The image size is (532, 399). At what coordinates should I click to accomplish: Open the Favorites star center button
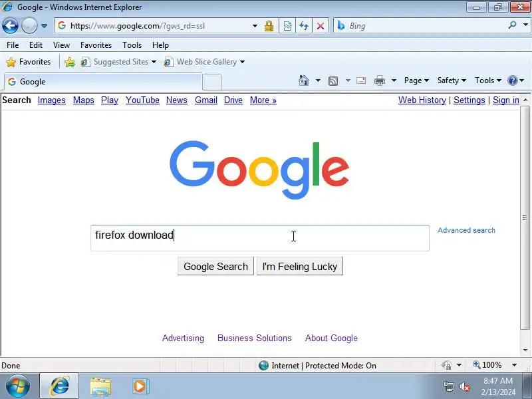29,62
